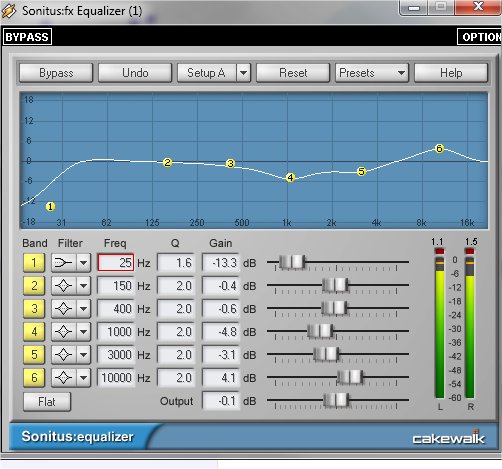Click the band 3 peak filter shape icon

[x=64, y=309]
